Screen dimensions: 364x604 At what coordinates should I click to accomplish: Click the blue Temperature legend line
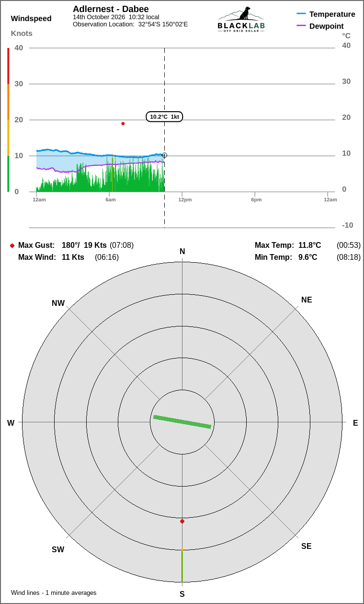coord(301,14)
